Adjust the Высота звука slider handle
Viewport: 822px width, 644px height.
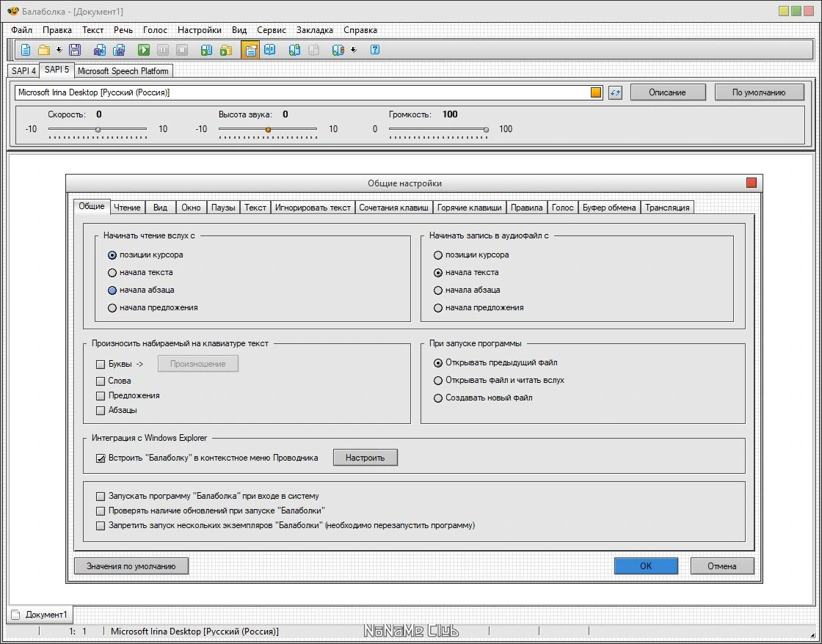tap(268, 129)
